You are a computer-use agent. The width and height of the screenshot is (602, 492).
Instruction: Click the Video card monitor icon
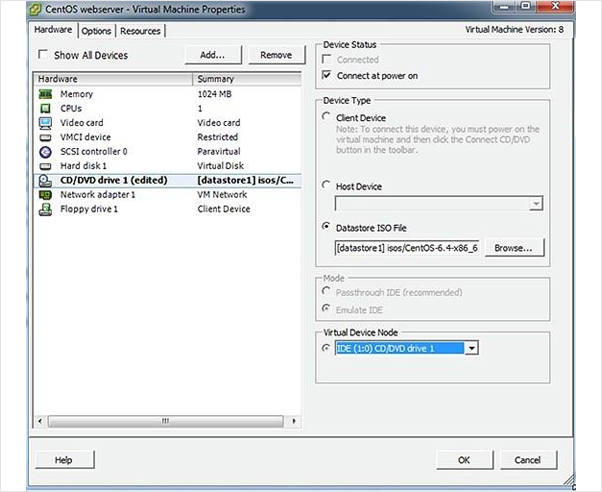(45, 123)
